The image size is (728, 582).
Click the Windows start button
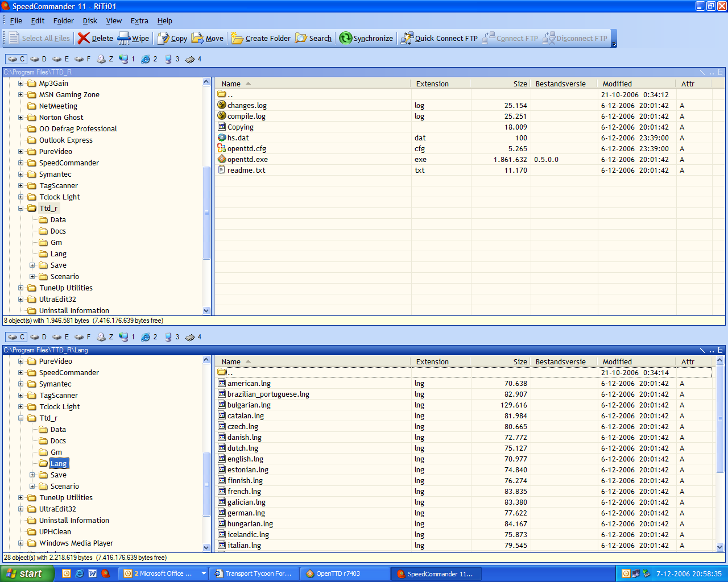pos(27,573)
